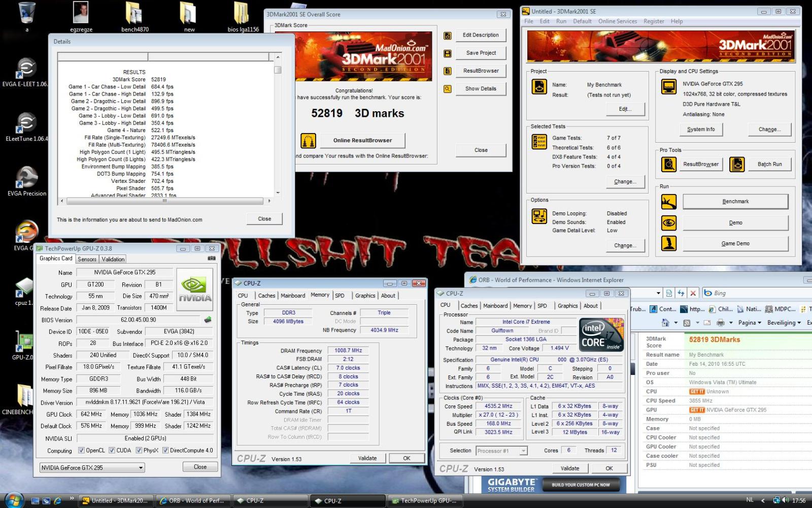
Task: Click the Save Project floppy icon
Action: pyautogui.click(x=448, y=53)
